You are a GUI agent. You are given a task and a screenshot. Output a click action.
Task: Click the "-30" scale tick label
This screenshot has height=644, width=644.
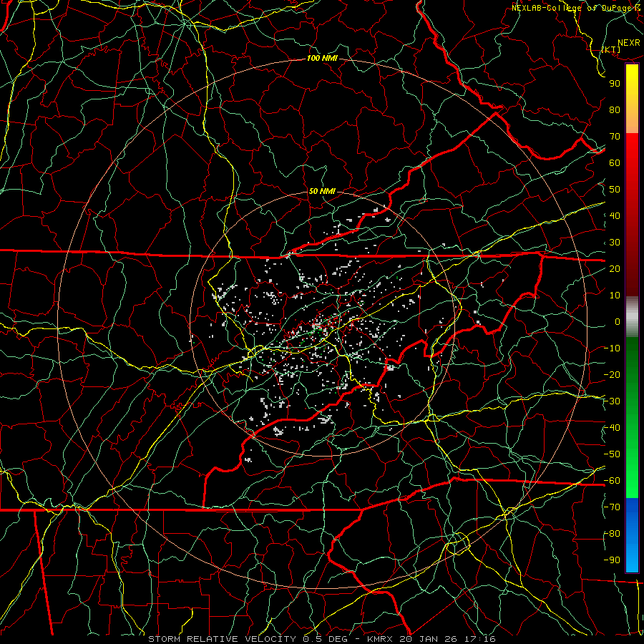[612, 401]
